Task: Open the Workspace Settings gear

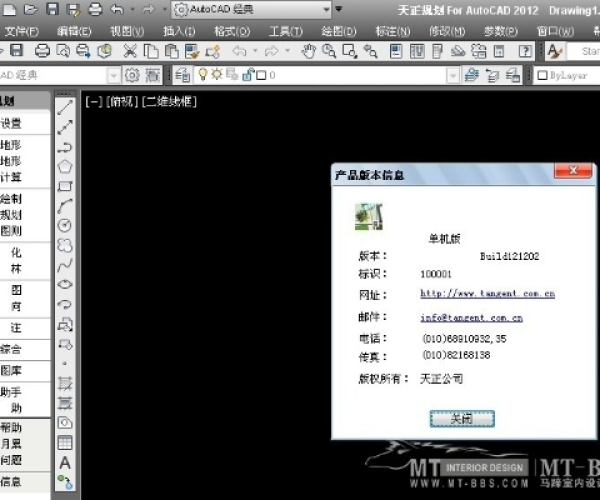Action: 132,75
